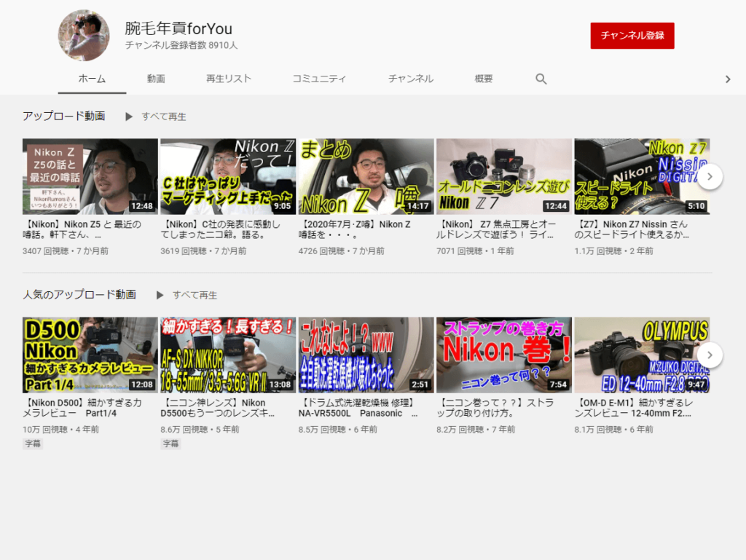Open the OLYMPUS M.ZUIKO 12-40mm thumbnail
Screen dimensions: 746x560
click(x=642, y=355)
